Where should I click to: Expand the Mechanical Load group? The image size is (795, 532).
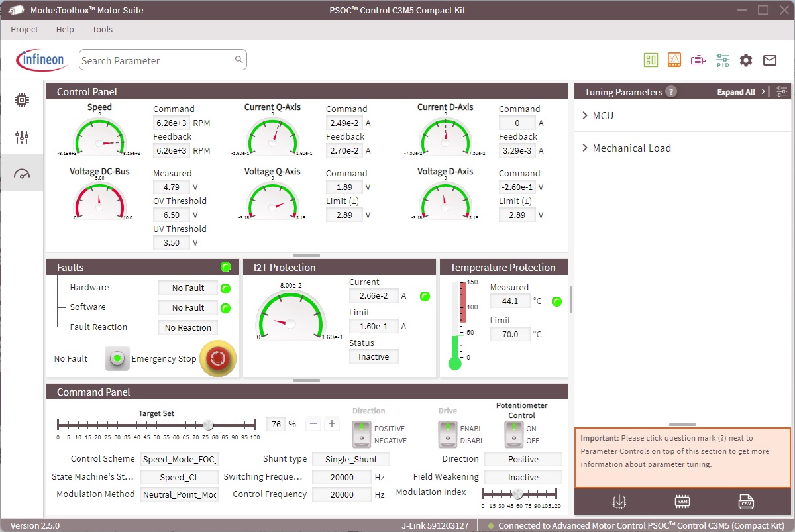(x=631, y=148)
